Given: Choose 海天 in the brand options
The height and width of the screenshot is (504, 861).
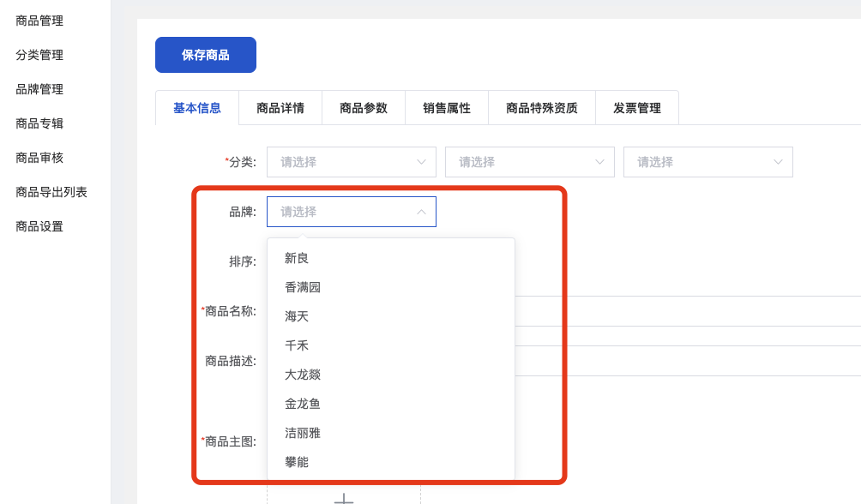Looking at the screenshot, I should (297, 316).
